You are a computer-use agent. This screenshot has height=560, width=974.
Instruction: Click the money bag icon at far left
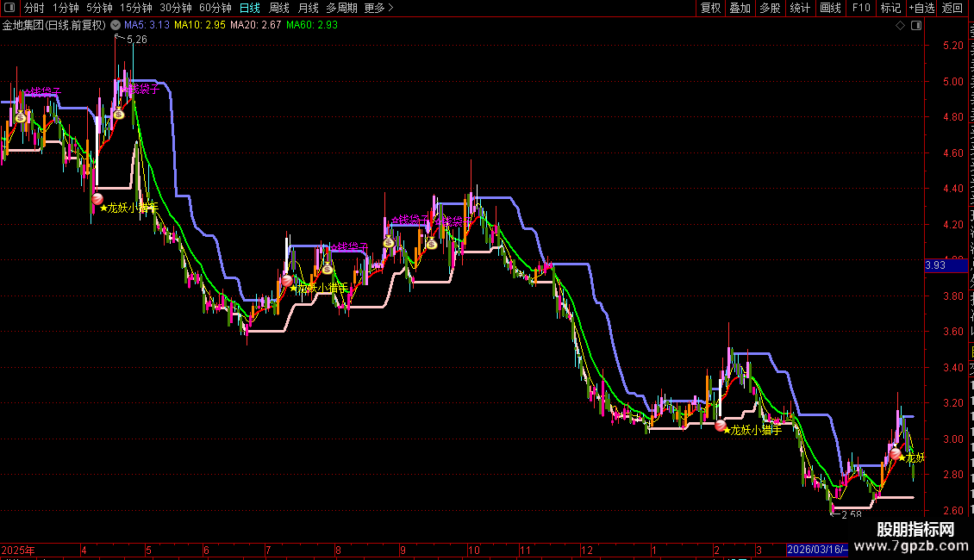(x=21, y=116)
